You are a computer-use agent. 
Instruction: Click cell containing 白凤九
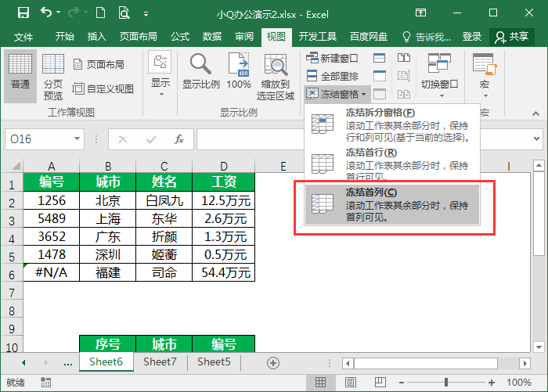click(x=164, y=200)
